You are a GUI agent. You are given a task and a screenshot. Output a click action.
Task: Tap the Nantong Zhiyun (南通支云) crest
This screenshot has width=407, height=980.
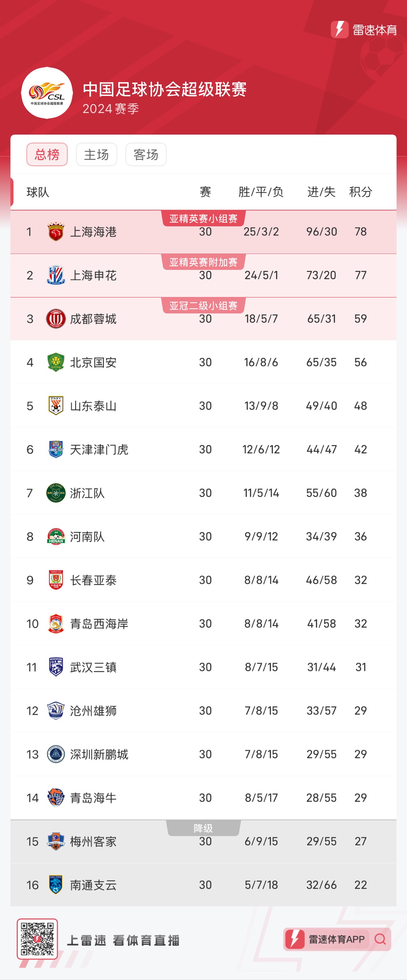[56, 885]
